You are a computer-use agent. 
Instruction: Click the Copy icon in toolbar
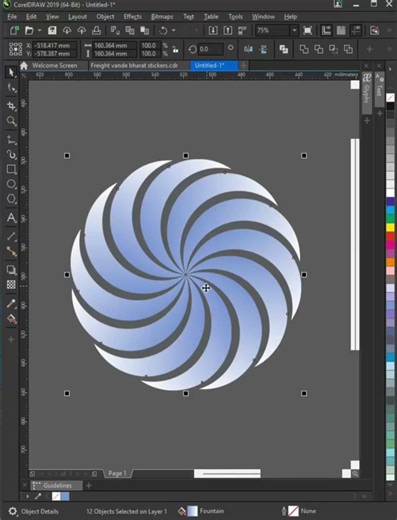(130, 31)
